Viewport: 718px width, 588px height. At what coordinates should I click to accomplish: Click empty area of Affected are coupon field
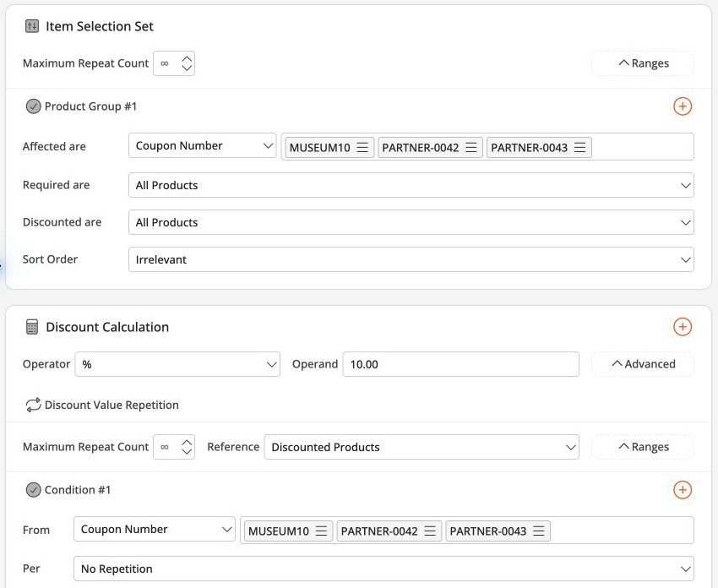[641, 146]
